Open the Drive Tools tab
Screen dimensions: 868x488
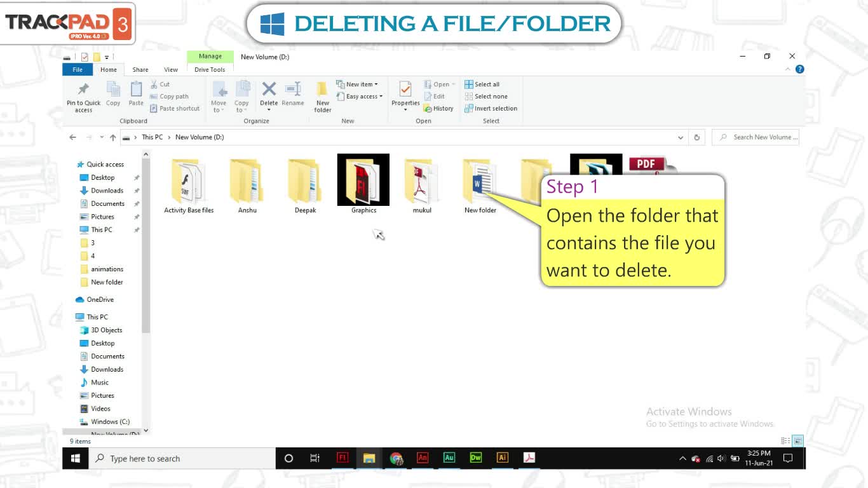pos(210,69)
